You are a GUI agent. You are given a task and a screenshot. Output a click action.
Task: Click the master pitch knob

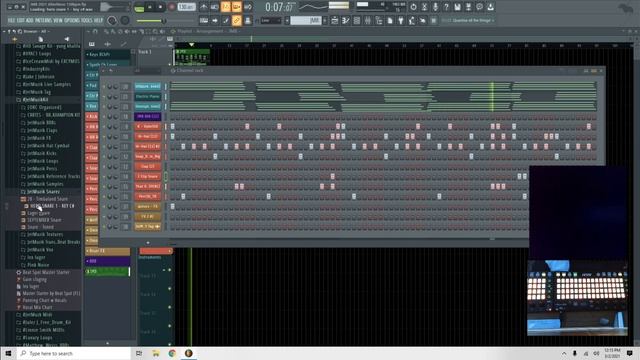point(125,20)
